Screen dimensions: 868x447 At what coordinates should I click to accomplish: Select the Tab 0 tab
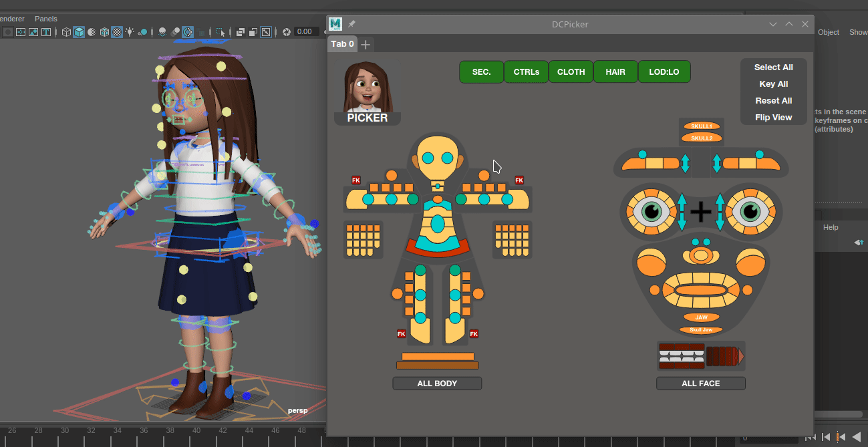point(342,44)
